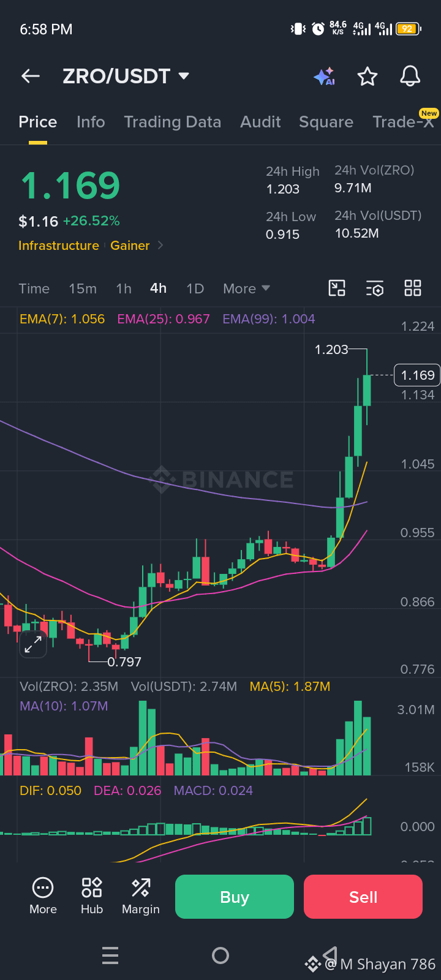Tap the DIF: 0.050 label
The width and height of the screenshot is (441, 980).
[51, 791]
